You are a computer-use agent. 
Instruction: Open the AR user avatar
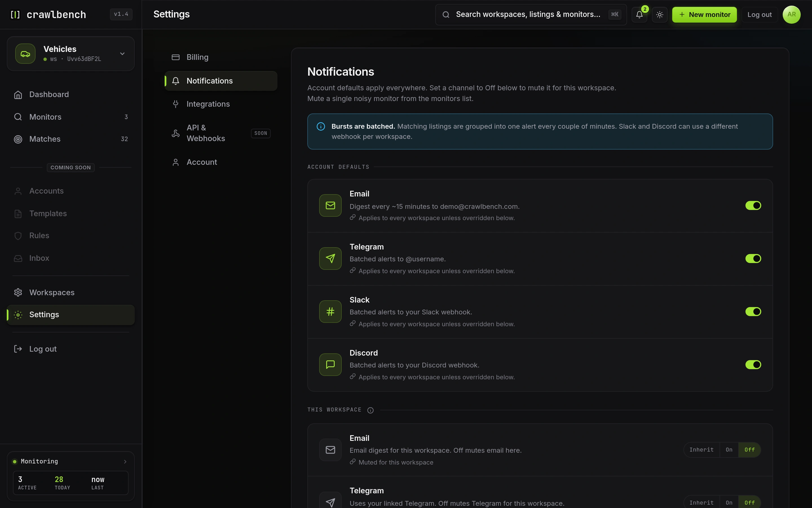(x=791, y=14)
